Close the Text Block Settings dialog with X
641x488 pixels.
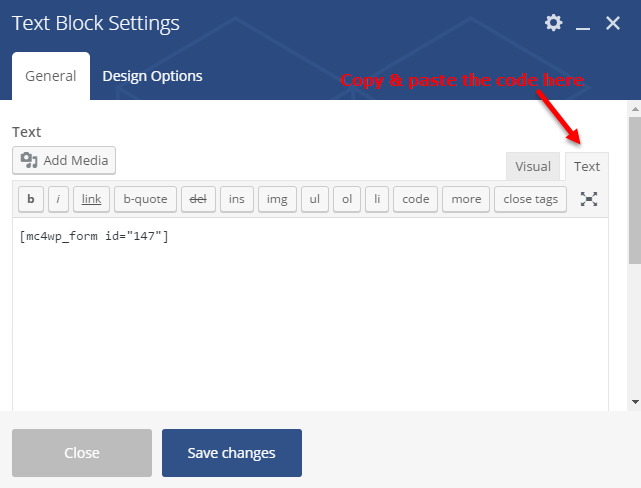click(613, 23)
